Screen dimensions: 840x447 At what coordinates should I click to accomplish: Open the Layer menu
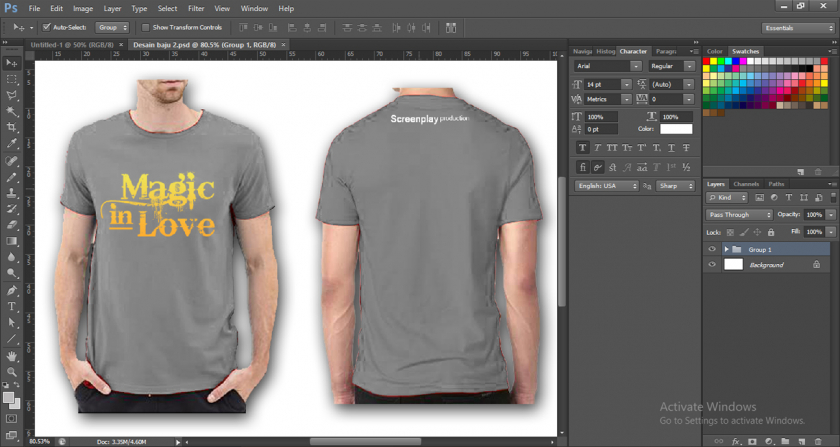(x=112, y=9)
